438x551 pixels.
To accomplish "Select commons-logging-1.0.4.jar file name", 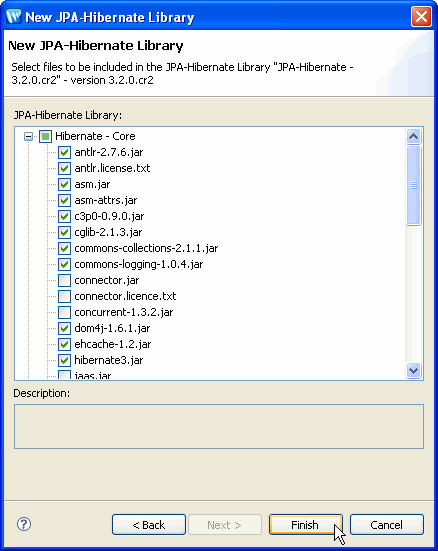I will [x=139, y=264].
